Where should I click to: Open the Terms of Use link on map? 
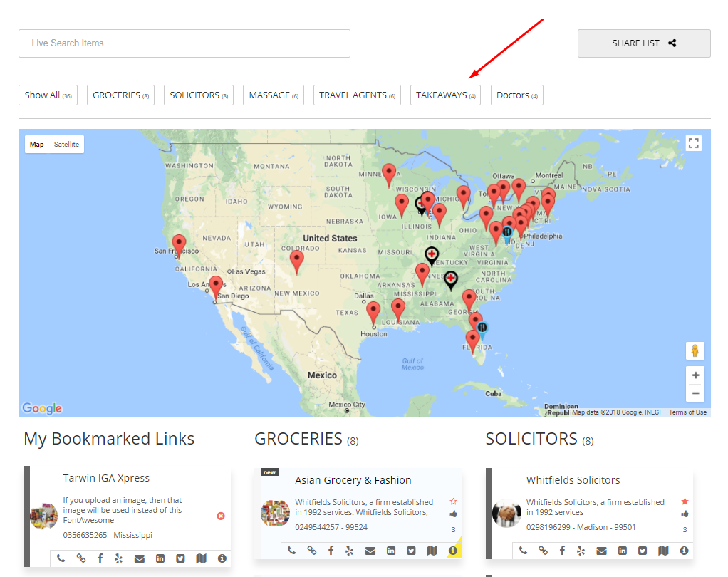(687, 412)
